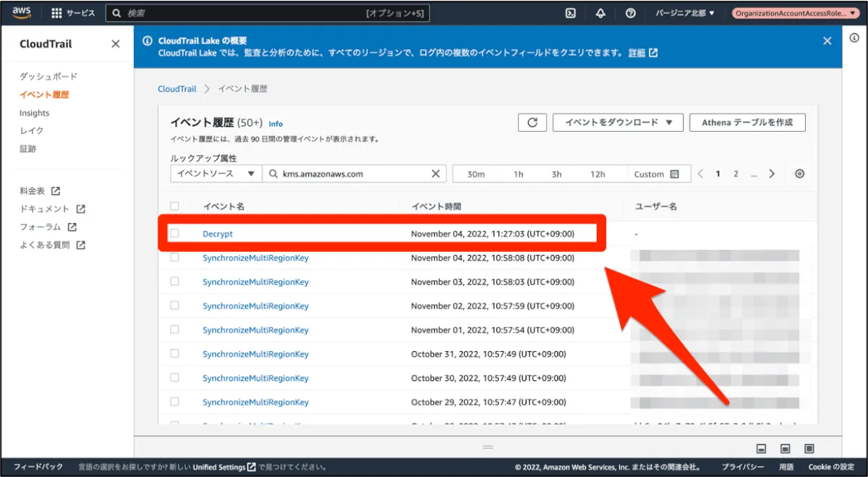Screen dimensions: 868x477
Task: Refresh the event history list
Action: point(532,122)
